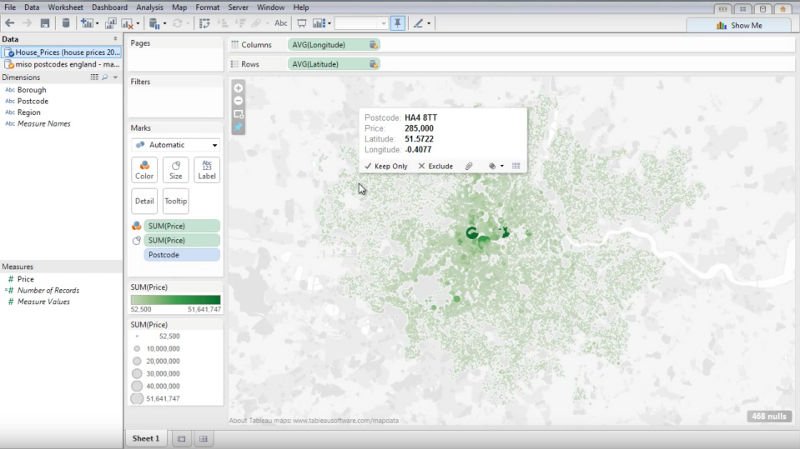Viewport: 800px width, 449px height.
Task: Click the View Data grid icon in tooltip
Action: [x=516, y=166]
